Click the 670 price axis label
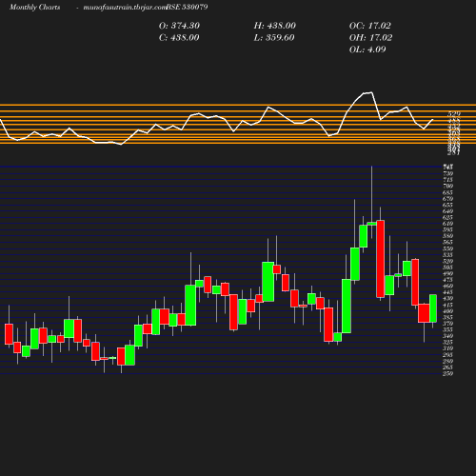This screenshot has height=476, width=476. (448, 199)
